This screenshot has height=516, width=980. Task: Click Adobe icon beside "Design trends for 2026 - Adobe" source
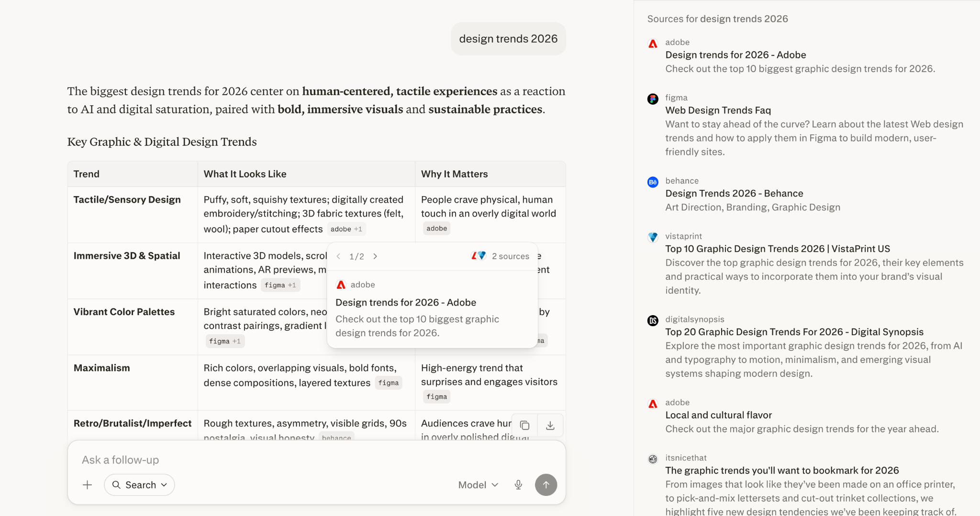coord(653,44)
